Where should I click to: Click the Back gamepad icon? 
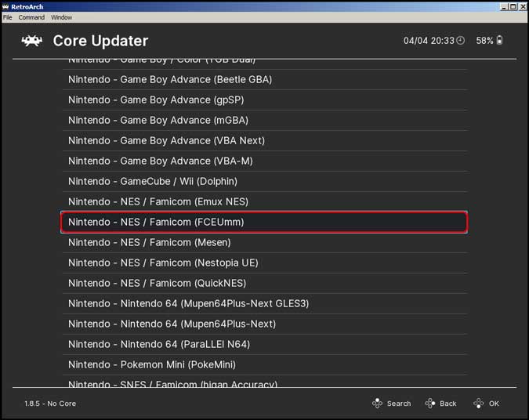coord(430,403)
